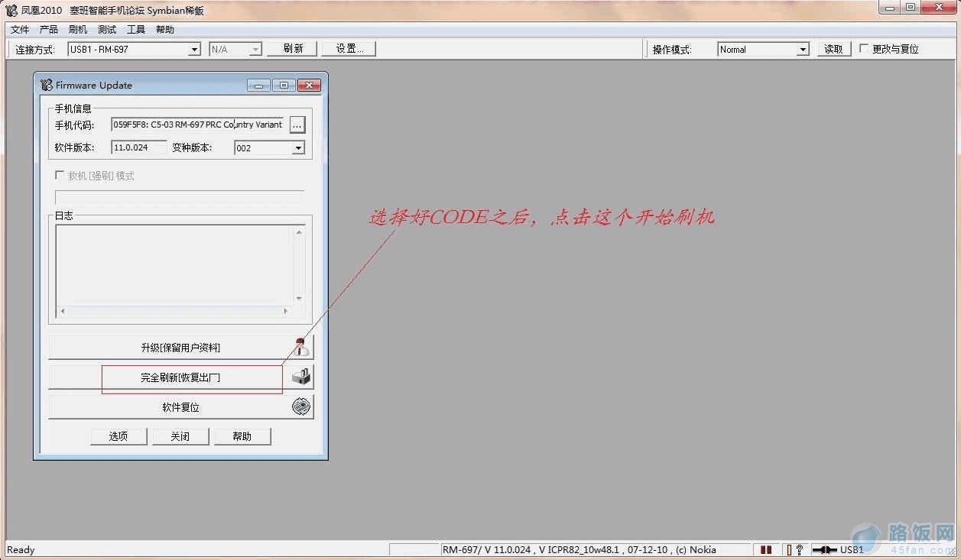Maximize the Firmware Update window
This screenshot has width=961, height=560.
[284, 86]
